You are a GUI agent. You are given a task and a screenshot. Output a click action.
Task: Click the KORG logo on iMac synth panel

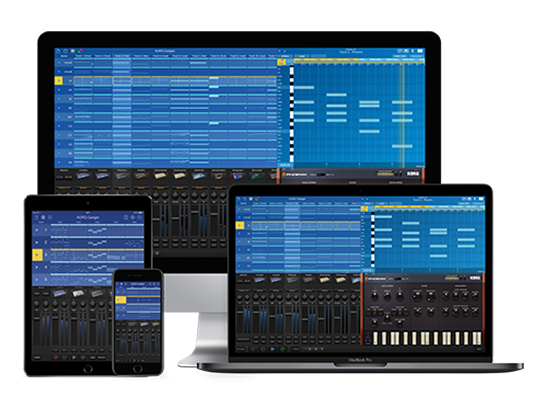413,173
